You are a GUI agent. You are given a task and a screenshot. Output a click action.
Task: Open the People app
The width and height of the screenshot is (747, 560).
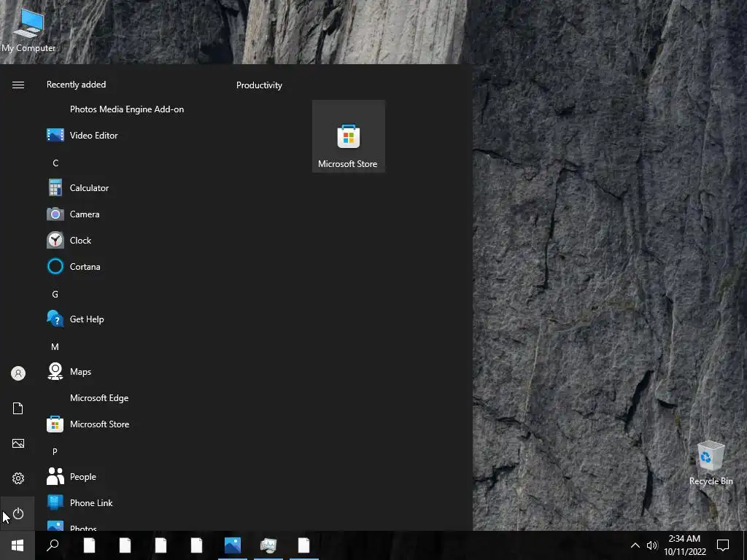pyautogui.click(x=128, y=476)
